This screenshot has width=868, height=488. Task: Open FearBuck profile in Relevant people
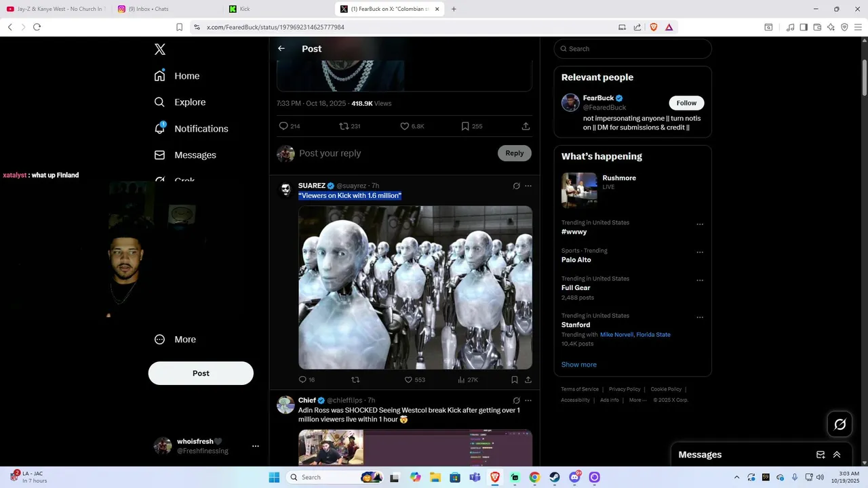pos(598,98)
